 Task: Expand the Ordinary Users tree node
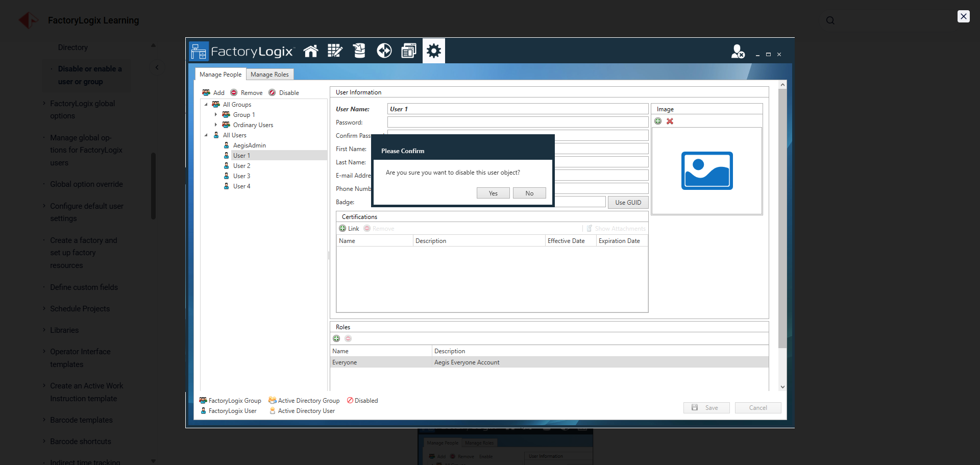click(x=216, y=125)
